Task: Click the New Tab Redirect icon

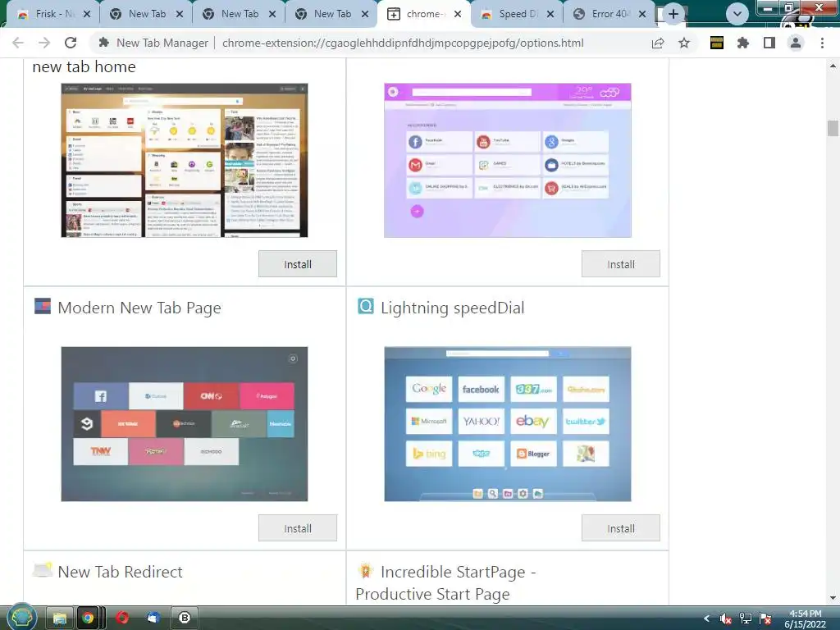Action: (43, 569)
